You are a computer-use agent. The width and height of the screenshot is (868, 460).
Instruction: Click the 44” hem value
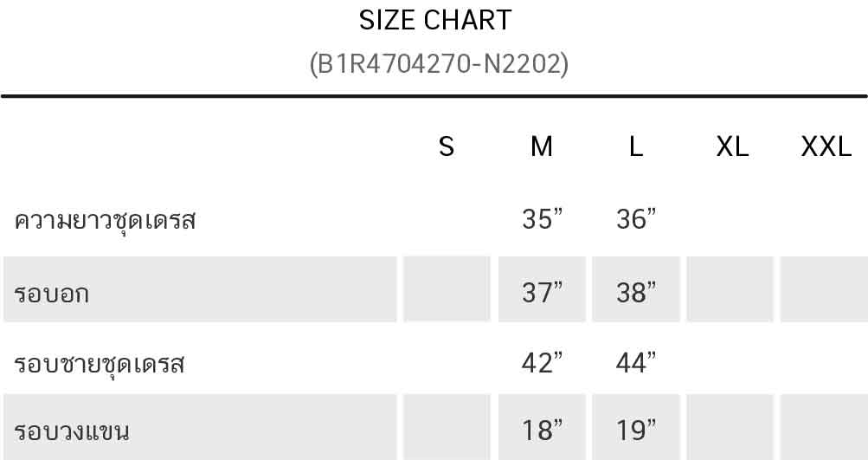pyautogui.click(x=636, y=363)
